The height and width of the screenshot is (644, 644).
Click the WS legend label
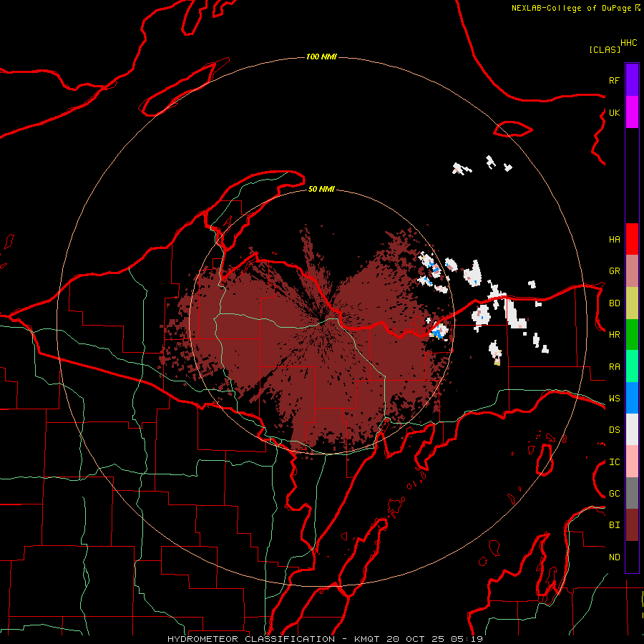[x=614, y=399]
